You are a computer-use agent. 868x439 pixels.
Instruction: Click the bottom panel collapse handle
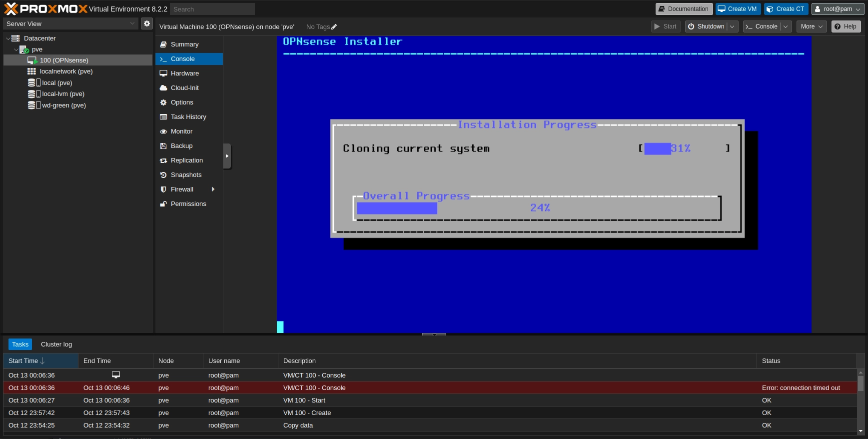pos(434,334)
